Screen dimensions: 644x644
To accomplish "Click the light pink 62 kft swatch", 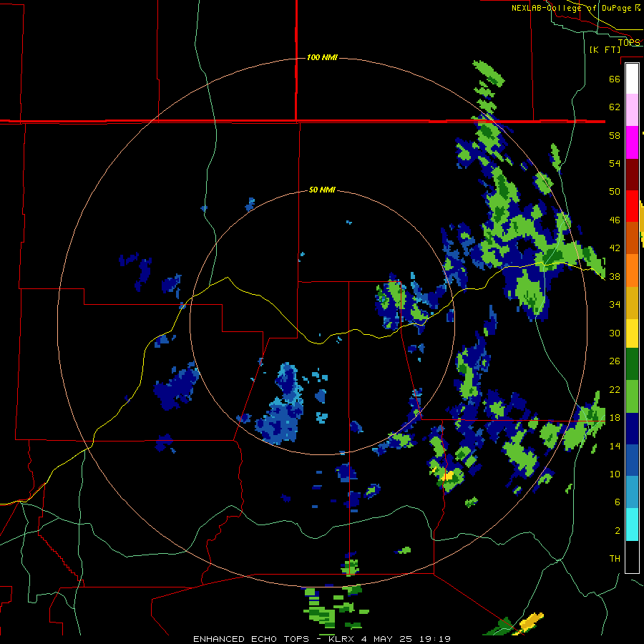I will (x=632, y=110).
